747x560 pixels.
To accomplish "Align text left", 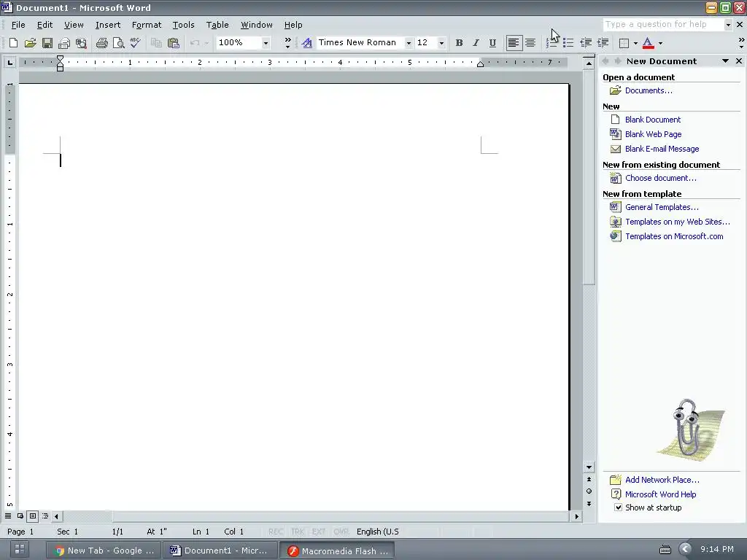I will [514, 43].
